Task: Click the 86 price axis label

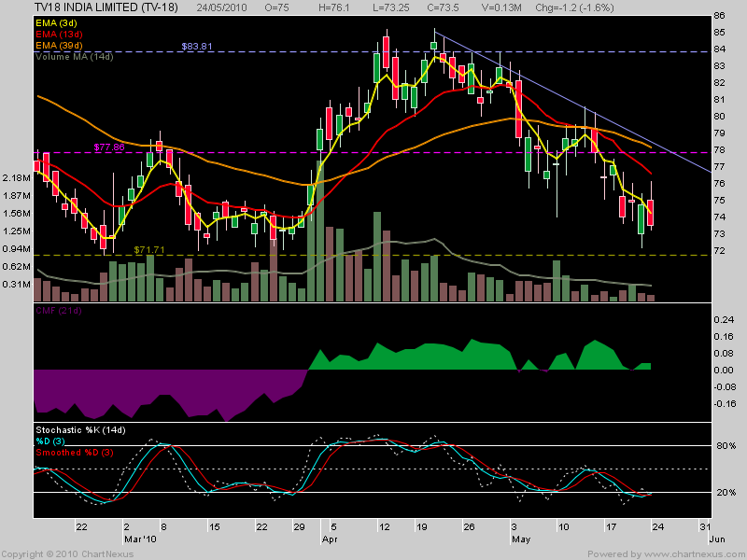Action: (x=719, y=16)
